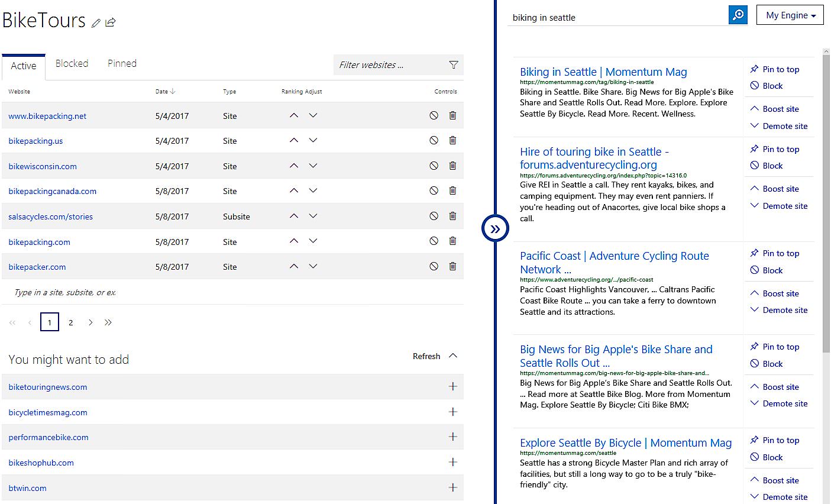Lower ranking for bikepackingcanada.com
Screen dimensions: 831x504
tap(313, 190)
